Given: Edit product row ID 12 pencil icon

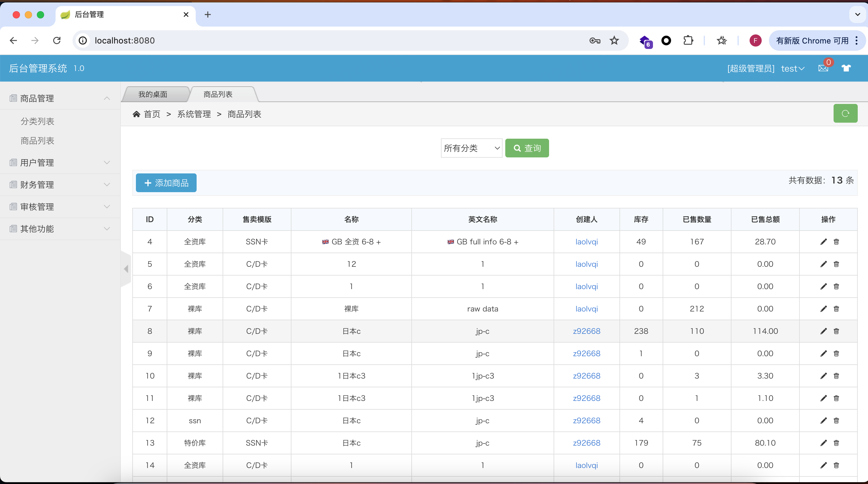Looking at the screenshot, I should (823, 421).
